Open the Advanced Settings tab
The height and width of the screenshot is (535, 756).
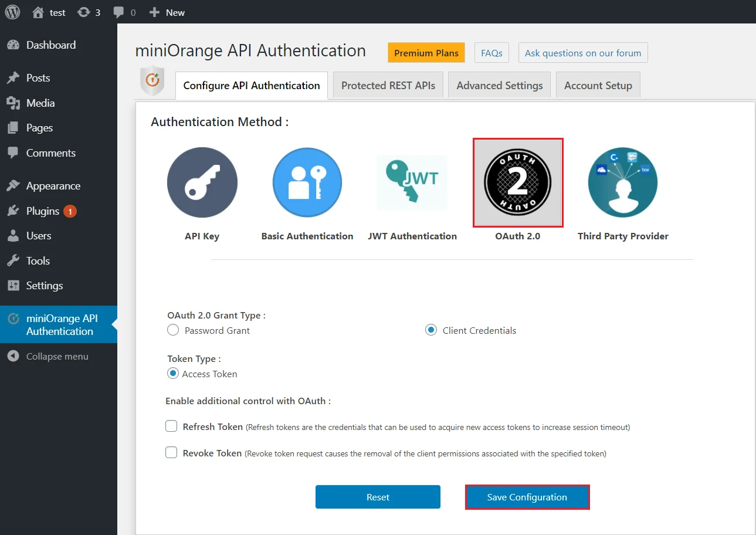click(x=500, y=86)
